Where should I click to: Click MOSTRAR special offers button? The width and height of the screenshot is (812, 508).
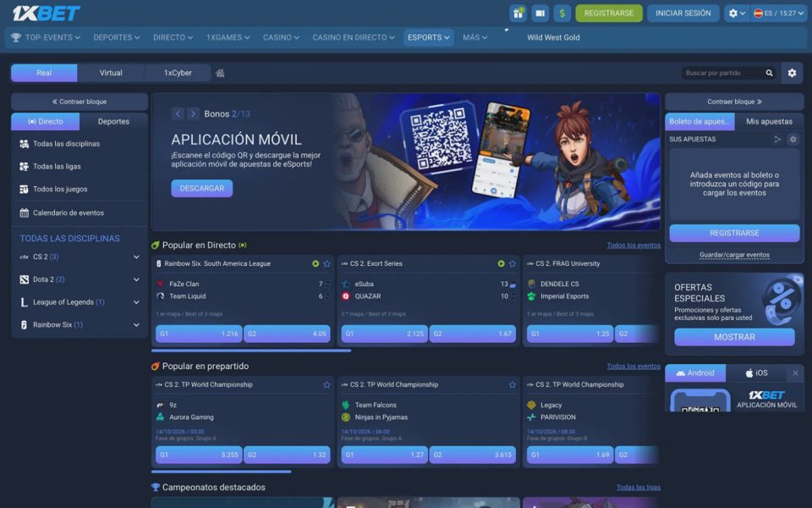point(734,337)
